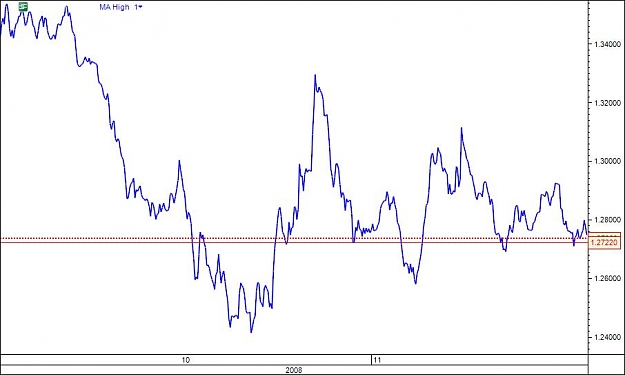Click the green chart icon at top left

coord(24,6)
